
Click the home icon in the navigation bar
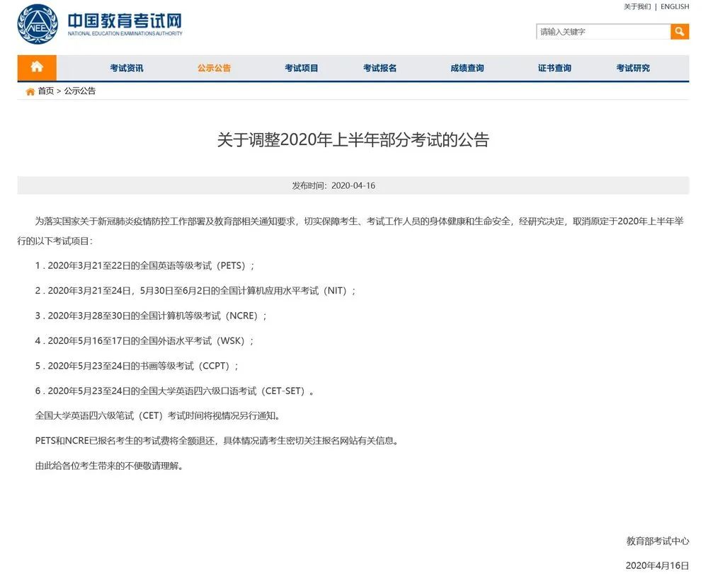coord(37,67)
